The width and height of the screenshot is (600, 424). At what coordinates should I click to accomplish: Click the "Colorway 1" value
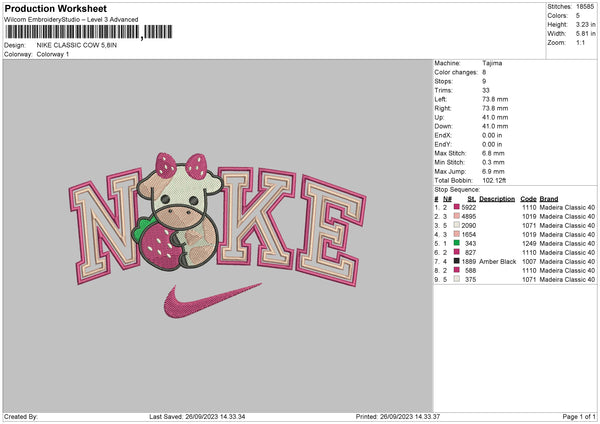[53, 54]
